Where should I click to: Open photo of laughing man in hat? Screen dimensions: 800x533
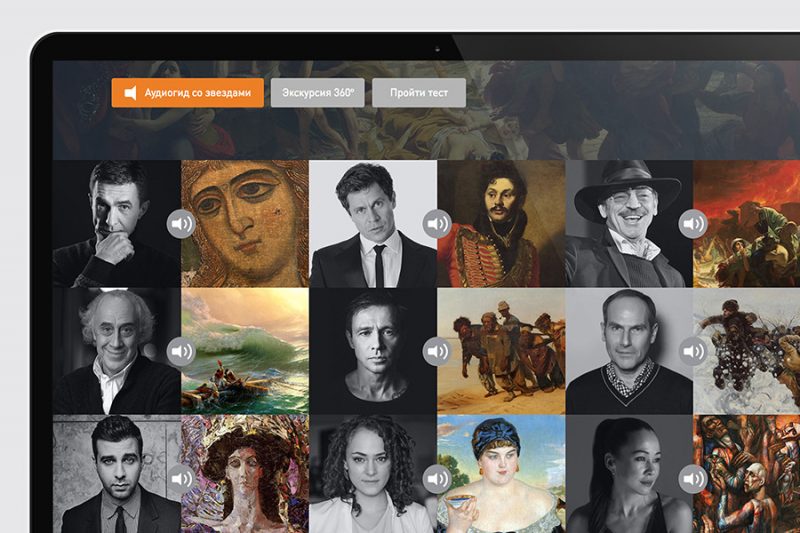pos(629,224)
